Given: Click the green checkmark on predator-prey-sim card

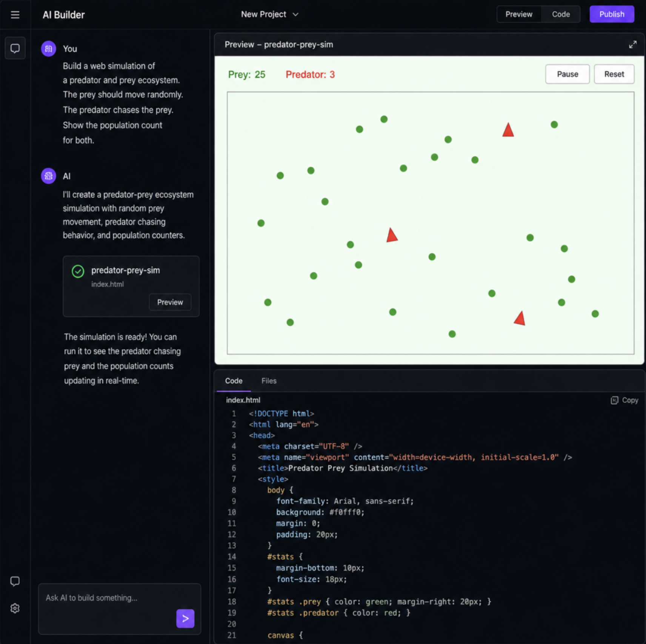Looking at the screenshot, I should [78, 271].
